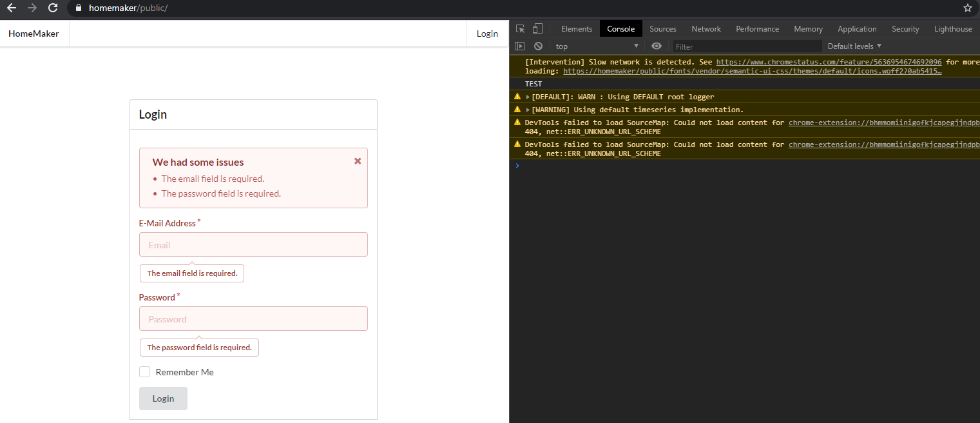Show the console sidebar icon
The width and height of the screenshot is (980, 423).
pyautogui.click(x=519, y=46)
